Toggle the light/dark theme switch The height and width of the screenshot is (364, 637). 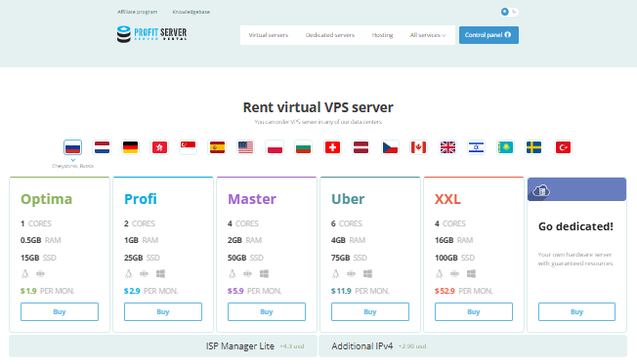(x=509, y=12)
